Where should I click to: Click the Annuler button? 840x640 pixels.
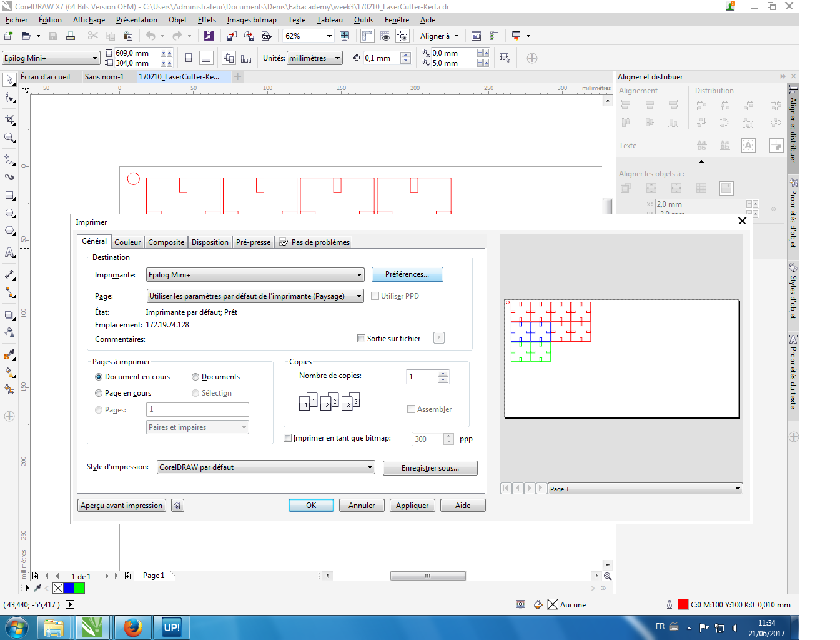(362, 506)
